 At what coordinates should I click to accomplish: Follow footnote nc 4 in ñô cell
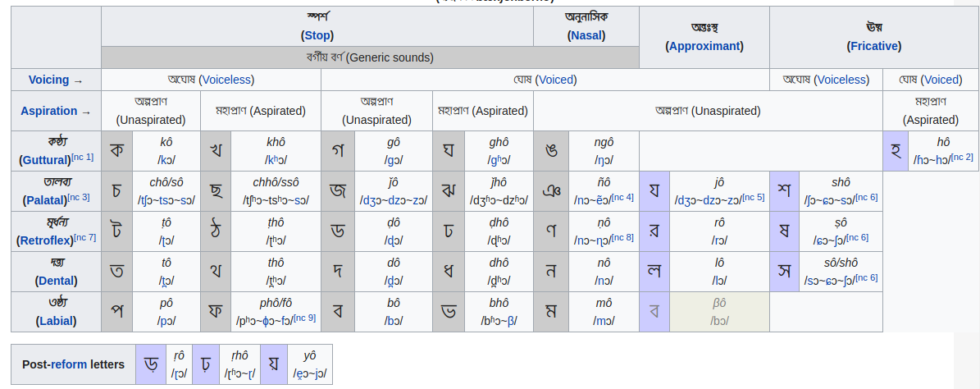coord(622,198)
